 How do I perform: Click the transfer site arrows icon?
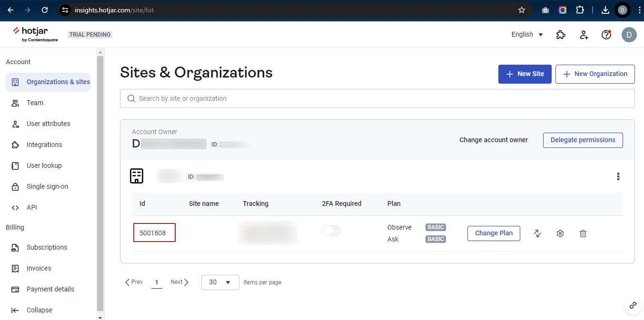coord(537,233)
